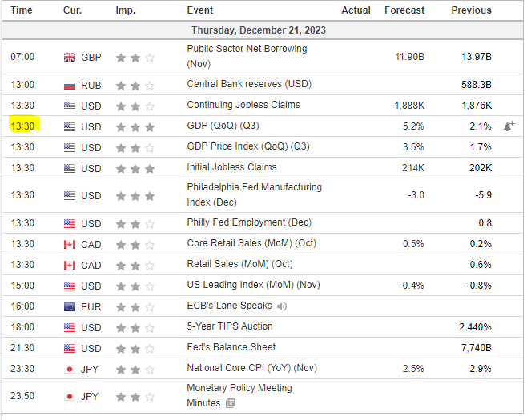This screenshot has height=420, width=527.
Task: Click importance stars for Philadelphia Fed Manufacturing Index
Action: click(x=135, y=195)
